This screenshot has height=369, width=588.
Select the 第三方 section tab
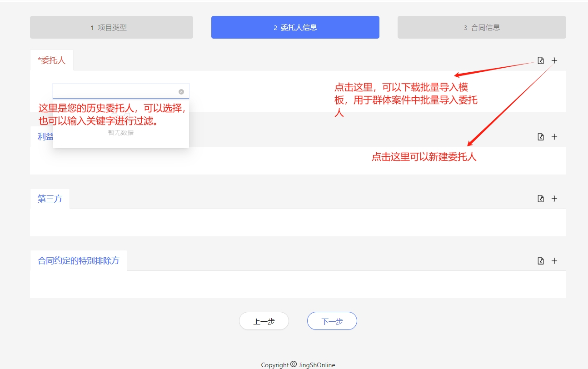click(50, 199)
